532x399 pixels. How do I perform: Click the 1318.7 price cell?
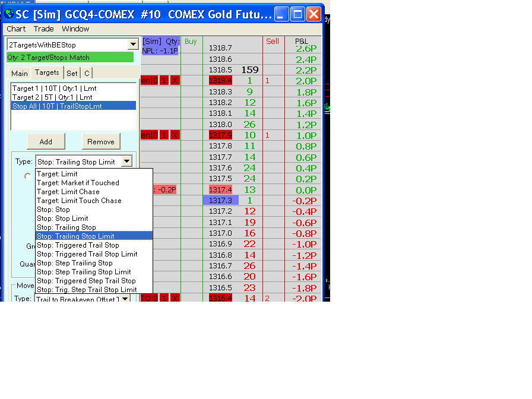point(220,48)
